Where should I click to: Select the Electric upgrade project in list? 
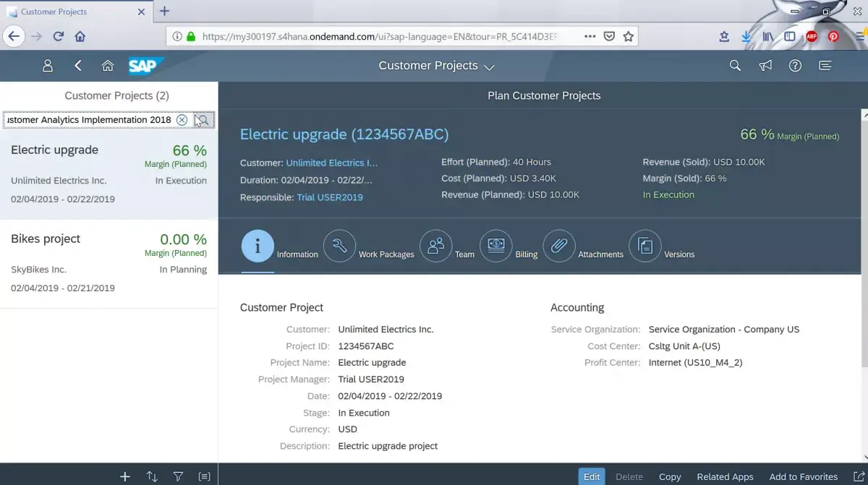[109, 174]
